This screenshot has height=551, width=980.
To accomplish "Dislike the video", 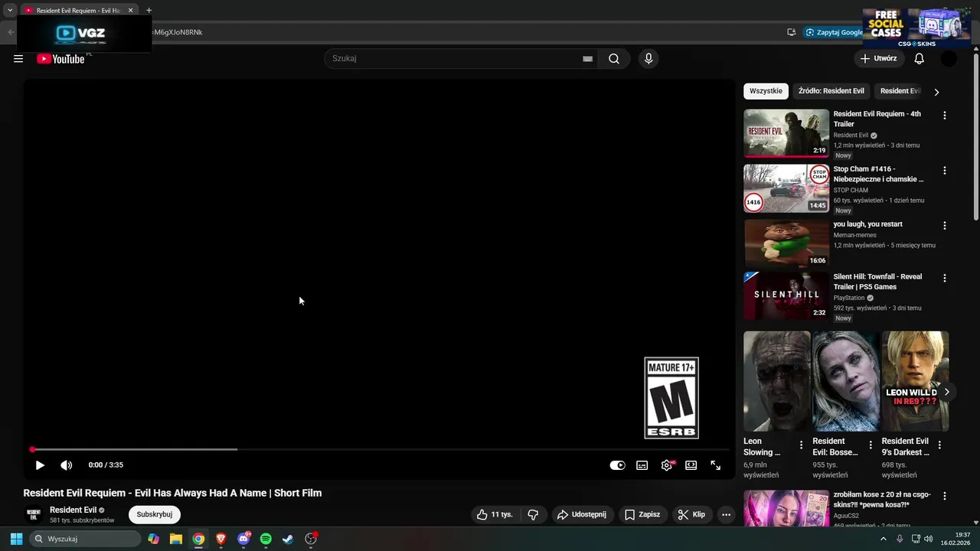I will coord(534,515).
